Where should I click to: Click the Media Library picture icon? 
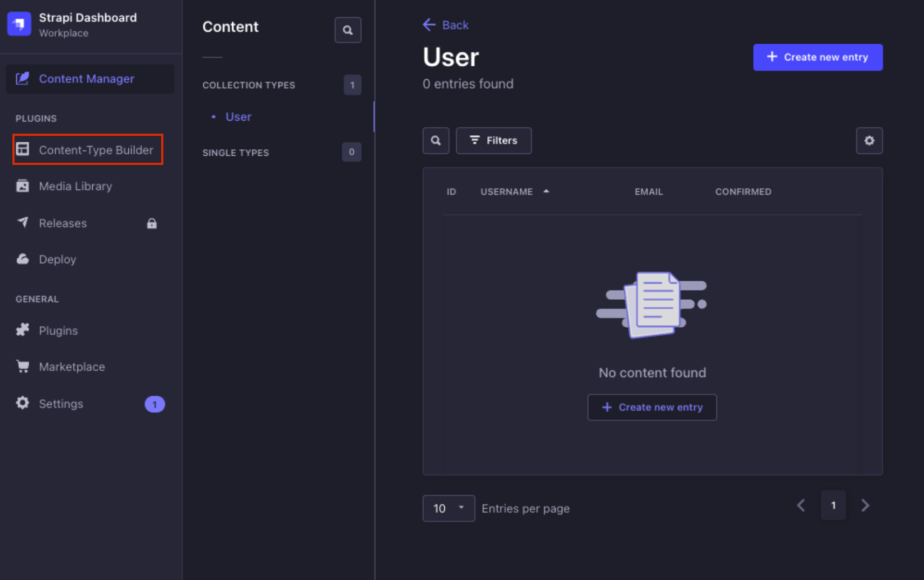coord(23,186)
